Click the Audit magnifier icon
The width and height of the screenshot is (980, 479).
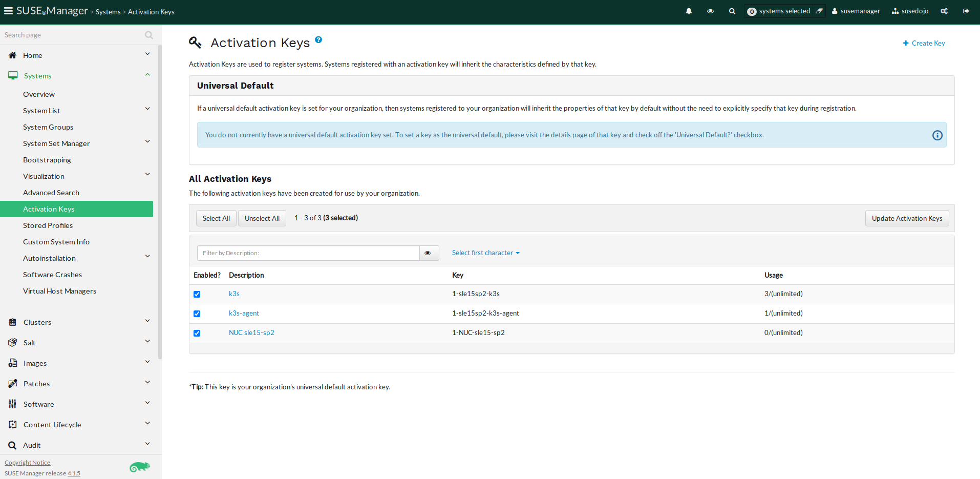click(12, 445)
